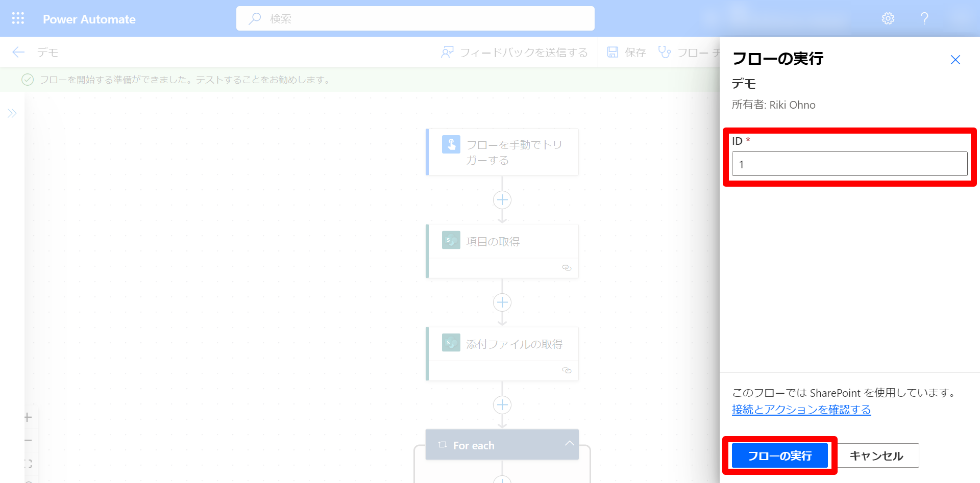Zoom into the canvas with the plus control

tap(27, 417)
